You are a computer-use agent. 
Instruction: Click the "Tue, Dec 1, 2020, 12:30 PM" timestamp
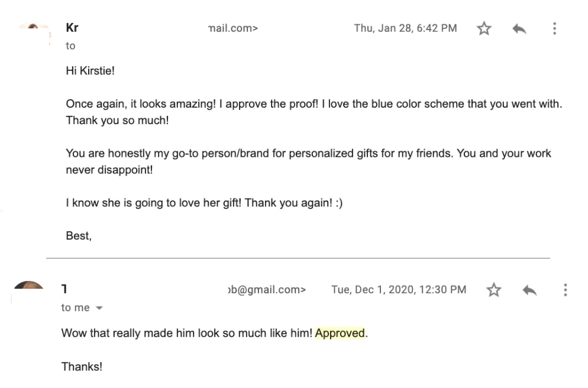(x=399, y=290)
